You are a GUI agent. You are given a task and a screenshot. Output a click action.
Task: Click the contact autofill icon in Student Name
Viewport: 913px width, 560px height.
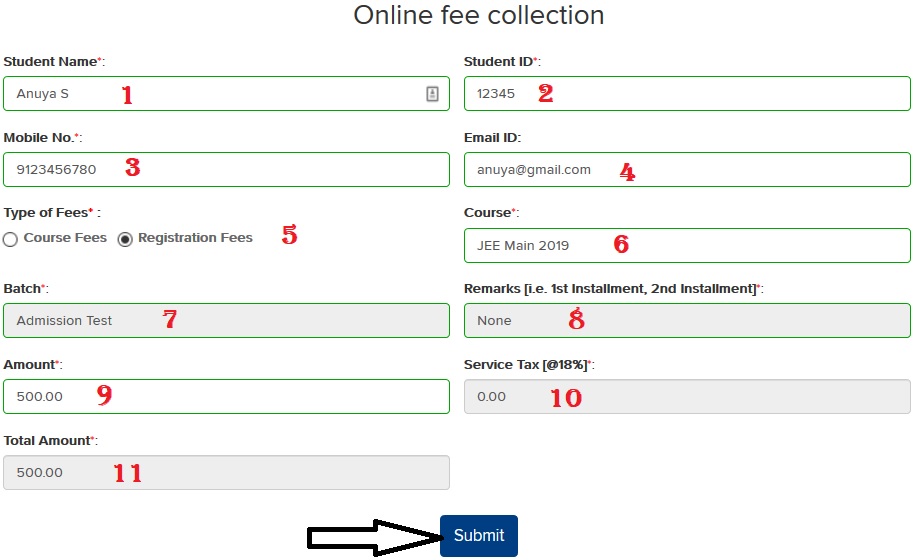[432, 94]
